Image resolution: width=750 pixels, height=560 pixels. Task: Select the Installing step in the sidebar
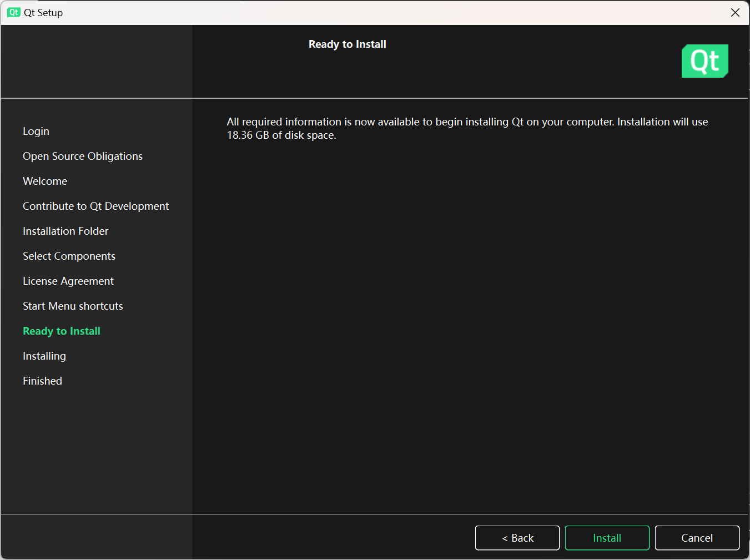(x=44, y=356)
